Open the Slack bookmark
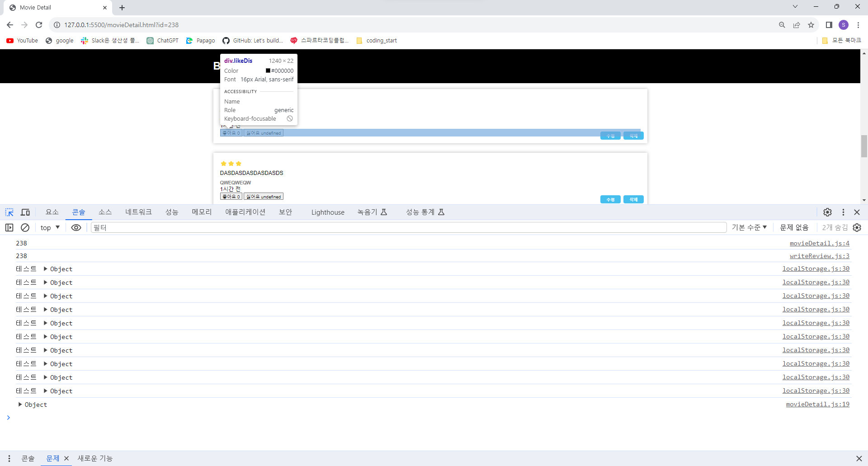 [110, 41]
